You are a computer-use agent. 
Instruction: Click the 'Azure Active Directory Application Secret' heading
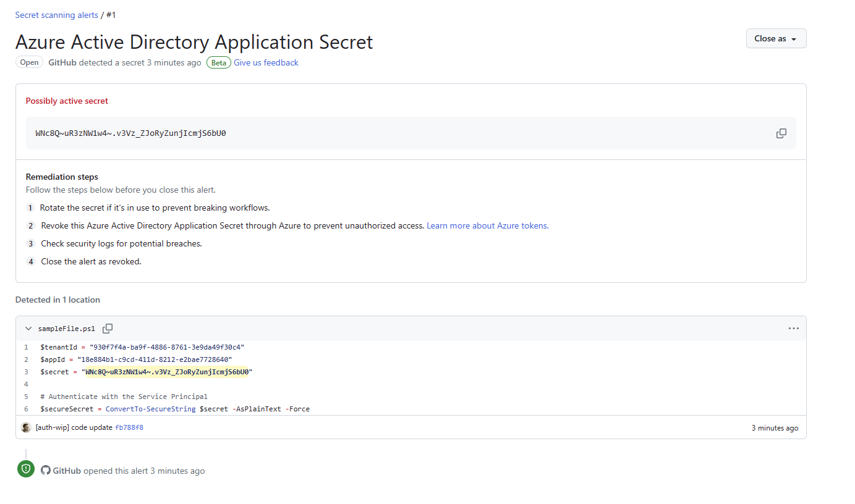(194, 42)
